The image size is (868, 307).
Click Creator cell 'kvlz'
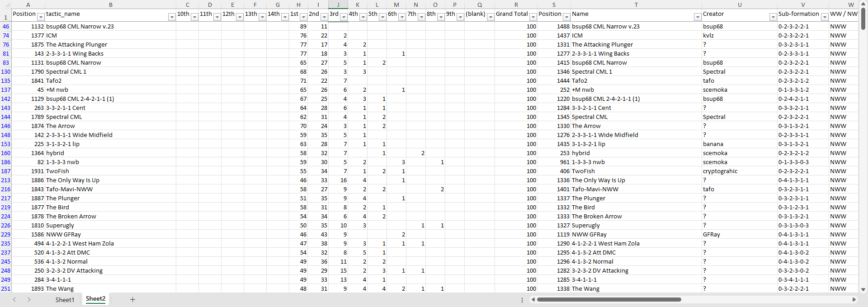coord(740,35)
